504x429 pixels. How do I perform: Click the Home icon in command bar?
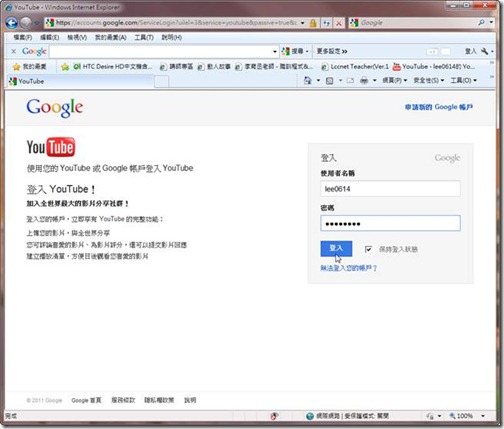[x=307, y=81]
